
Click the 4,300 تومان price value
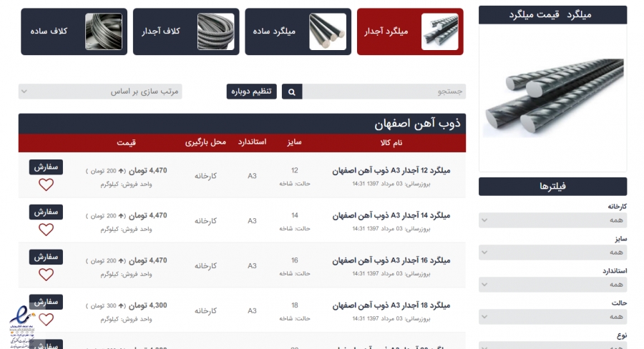(x=147, y=305)
